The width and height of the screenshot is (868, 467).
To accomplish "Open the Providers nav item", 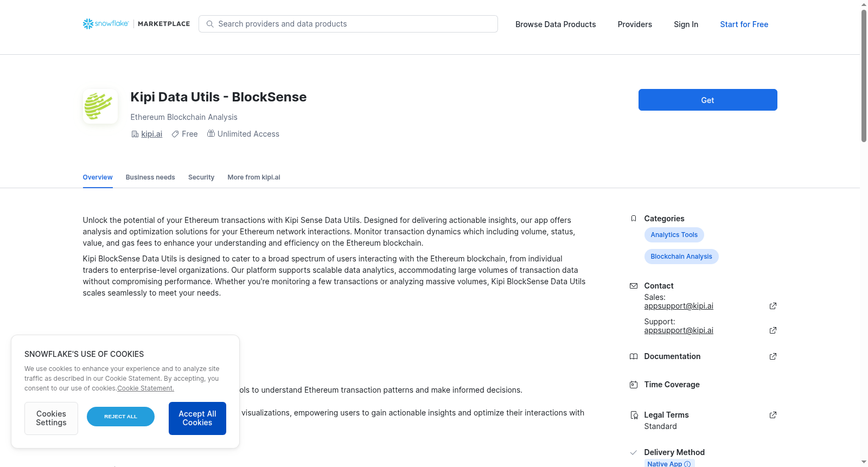I will click(635, 24).
